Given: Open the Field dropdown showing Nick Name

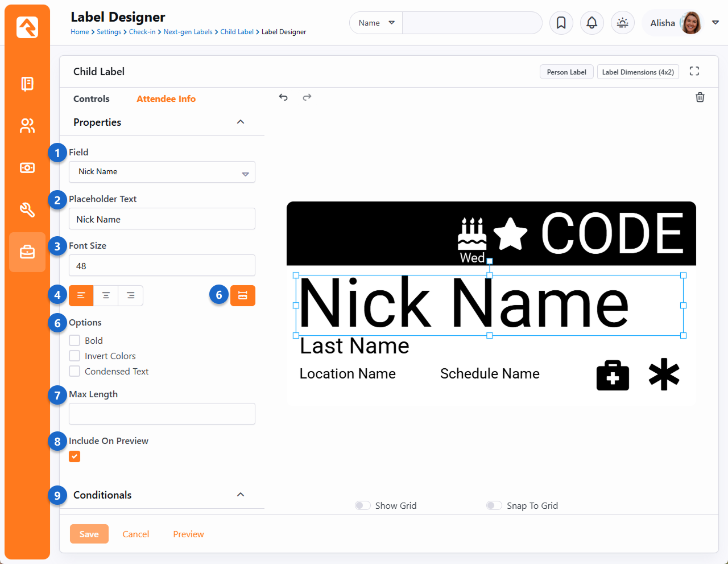Looking at the screenshot, I should point(162,172).
